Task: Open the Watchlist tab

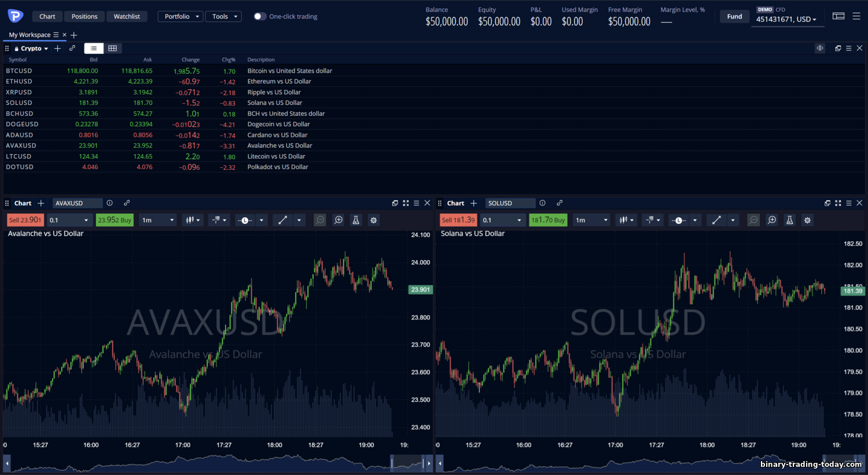Action: 127,16
